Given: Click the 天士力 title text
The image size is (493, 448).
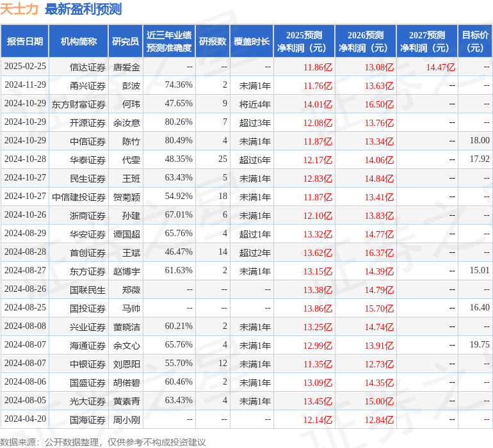Looking at the screenshot, I should (x=19, y=9).
